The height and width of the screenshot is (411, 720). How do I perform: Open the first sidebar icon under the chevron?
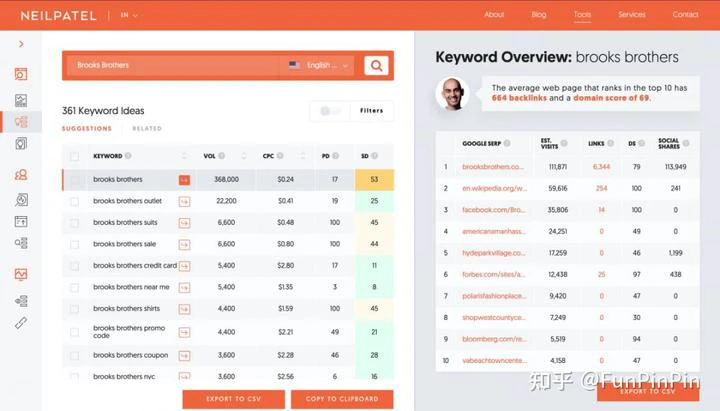[21, 74]
